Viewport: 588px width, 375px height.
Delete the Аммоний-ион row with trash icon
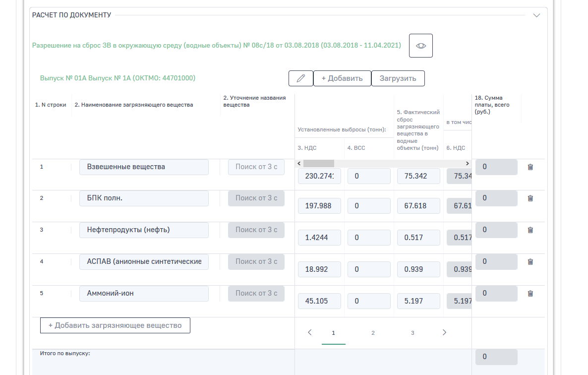(x=530, y=294)
